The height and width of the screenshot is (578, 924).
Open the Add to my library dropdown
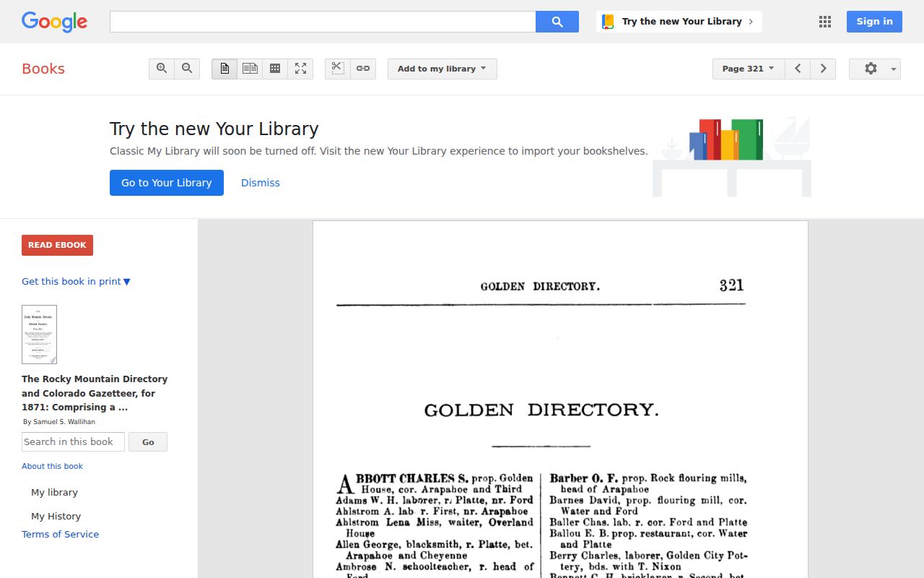(x=443, y=69)
